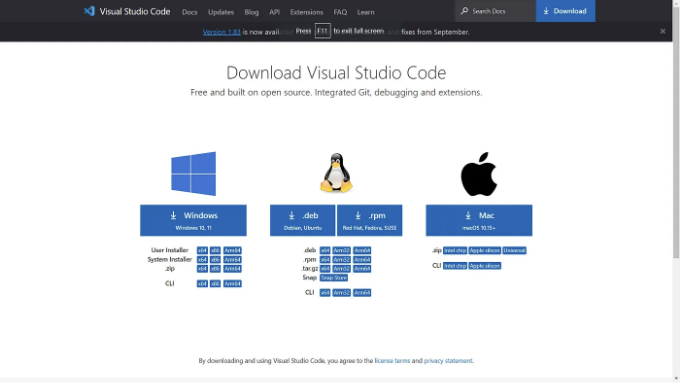The height and width of the screenshot is (383, 680).
Task: Click the Windows logo image
Action: pyautogui.click(x=193, y=173)
